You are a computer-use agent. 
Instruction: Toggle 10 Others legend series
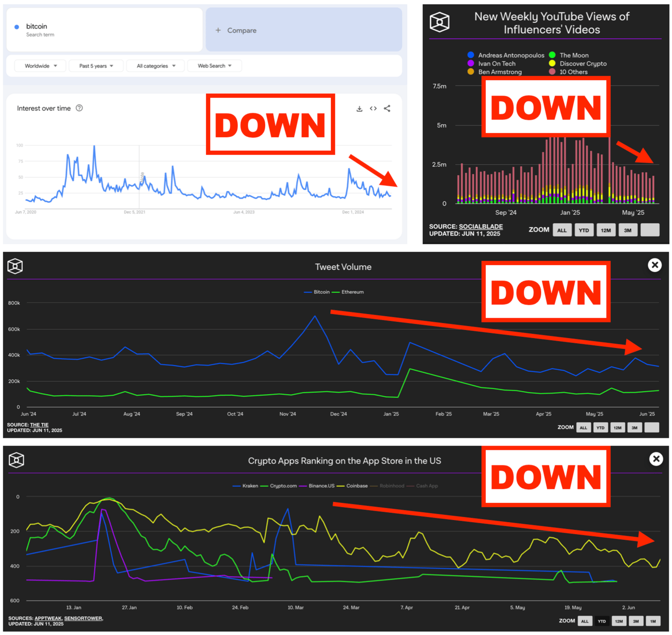tap(568, 72)
